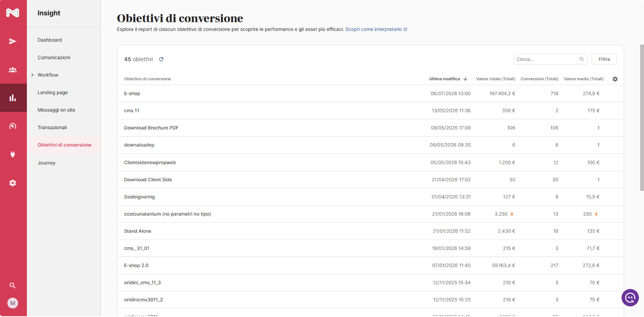Open Landing page menu item
This screenshot has width=644, height=317.
(52, 93)
